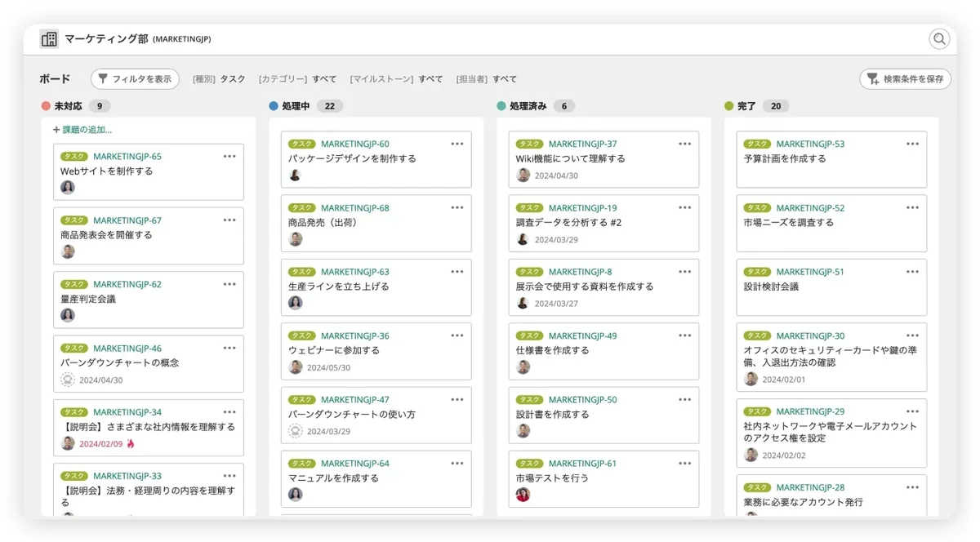Click the 検索条件を保存 button

click(905, 79)
